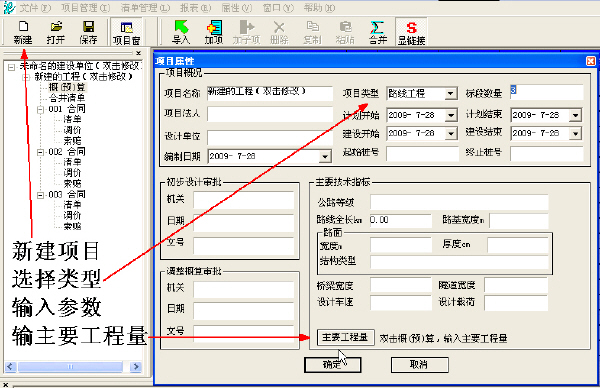Open the 窗口(W) menu
Image resolution: width=600 pixels, height=388 pixels.
(x=278, y=8)
